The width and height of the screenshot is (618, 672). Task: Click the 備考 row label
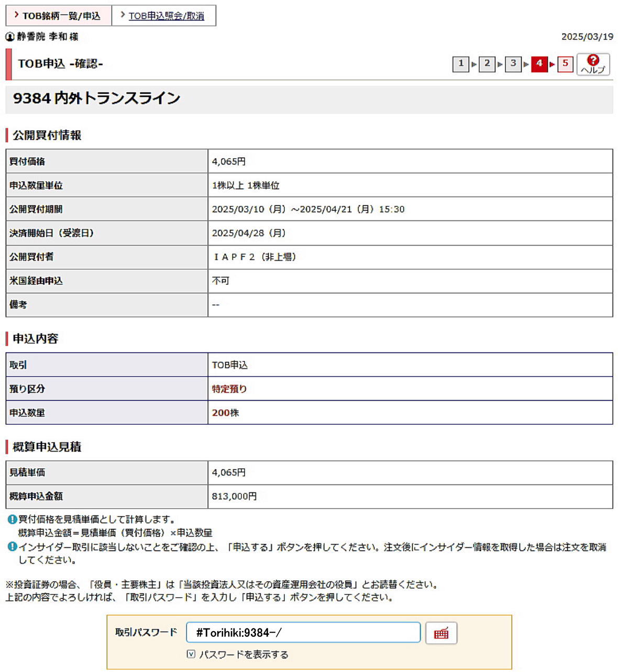18,304
